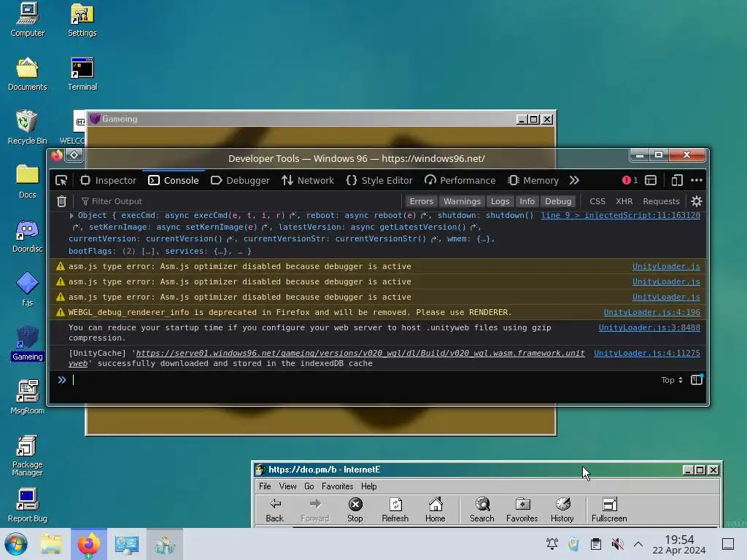Open the Memory tab

[x=533, y=180]
